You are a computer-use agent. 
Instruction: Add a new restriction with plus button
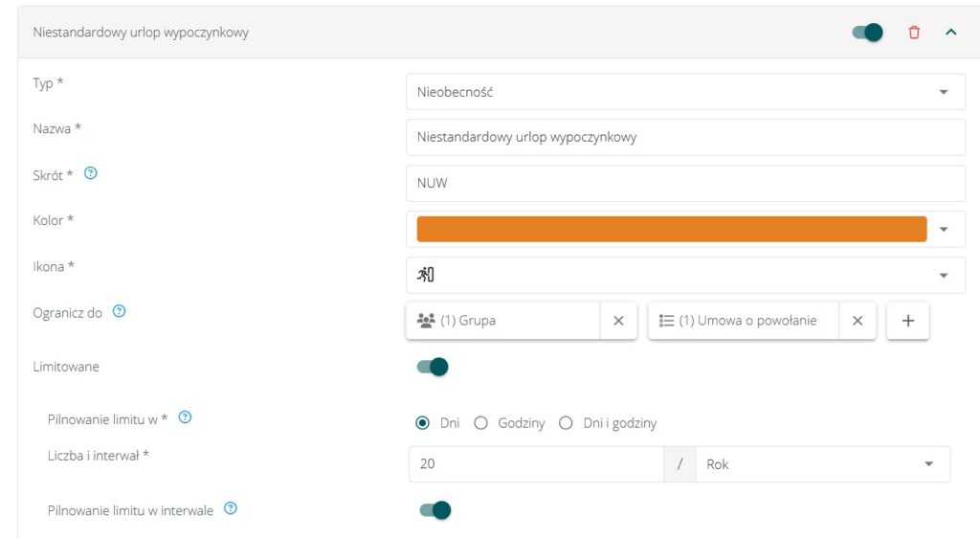[908, 321]
